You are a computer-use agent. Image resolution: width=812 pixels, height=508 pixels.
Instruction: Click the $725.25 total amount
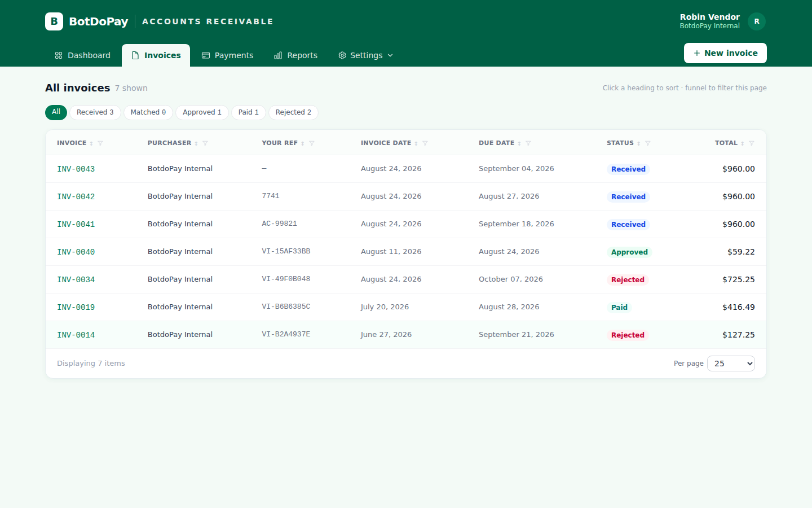click(x=739, y=279)
